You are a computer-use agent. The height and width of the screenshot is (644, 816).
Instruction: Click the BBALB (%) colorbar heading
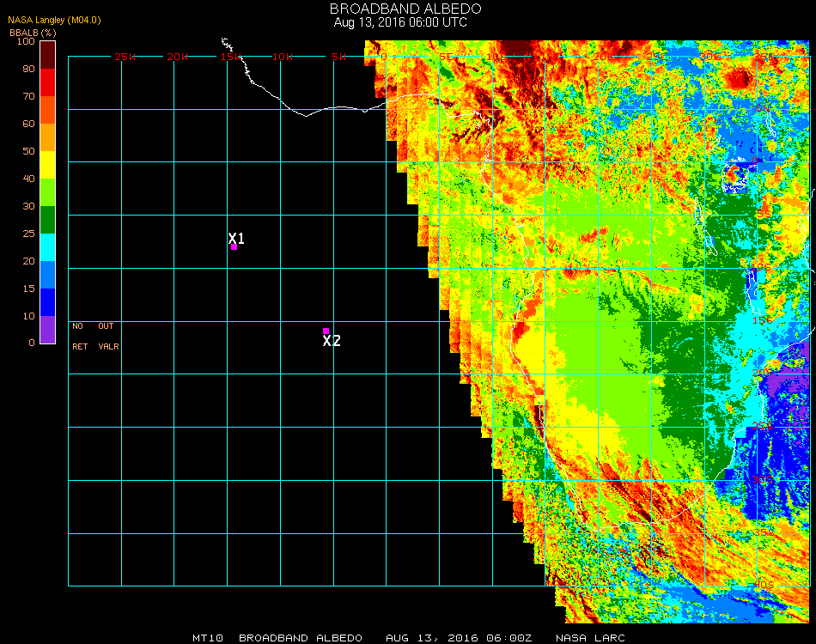click(x=32, y=32)
